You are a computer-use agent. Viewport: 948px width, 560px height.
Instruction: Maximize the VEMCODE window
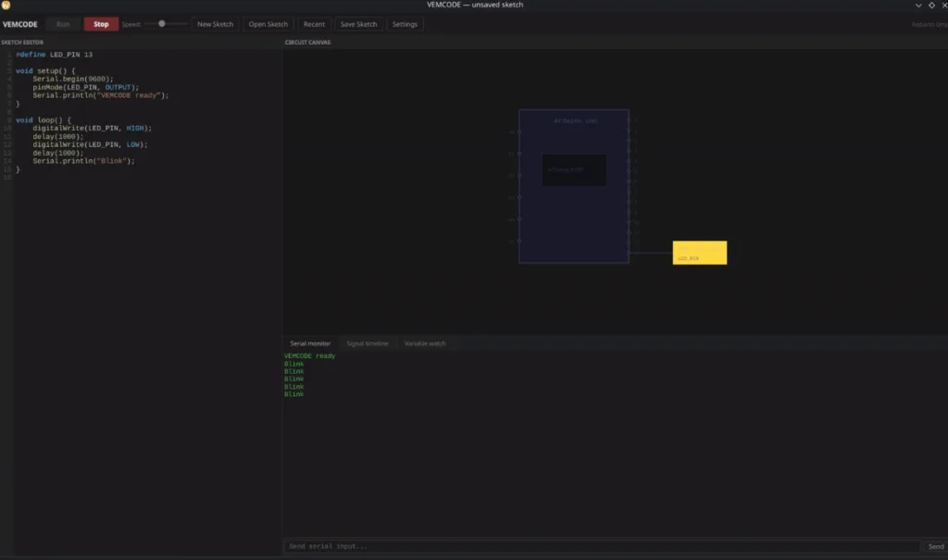point(931,5)
